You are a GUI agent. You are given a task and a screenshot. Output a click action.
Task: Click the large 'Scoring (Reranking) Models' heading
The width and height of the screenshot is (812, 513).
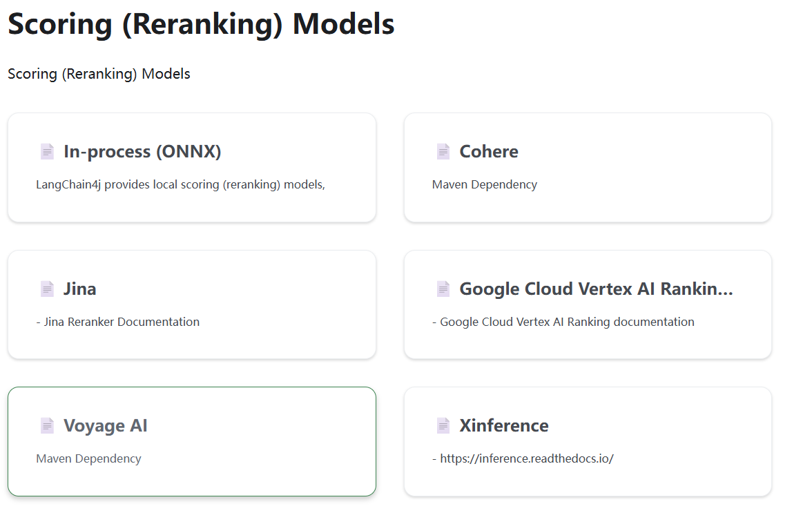pos(201,24)
